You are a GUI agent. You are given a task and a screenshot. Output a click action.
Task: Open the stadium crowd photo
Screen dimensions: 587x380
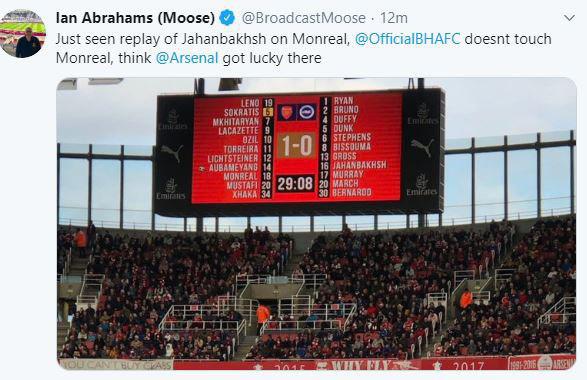(x=316, y=224)
